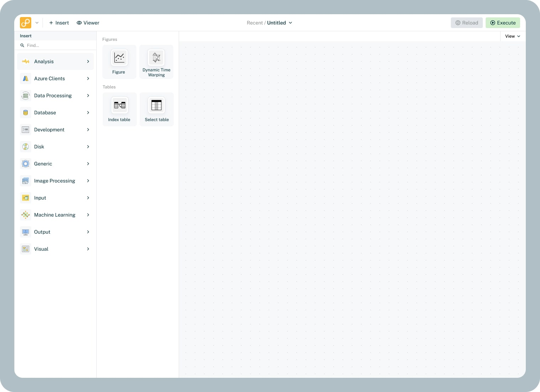Click the Execute button
Image resolution: width=540 pixels, height=392 pixels.
[503, 23]
